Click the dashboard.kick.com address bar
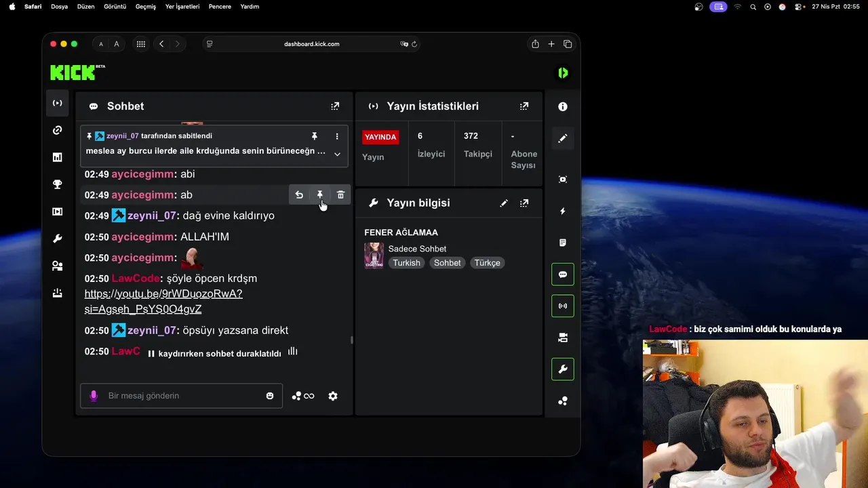 pyautogui.click(x=312, y=44)
